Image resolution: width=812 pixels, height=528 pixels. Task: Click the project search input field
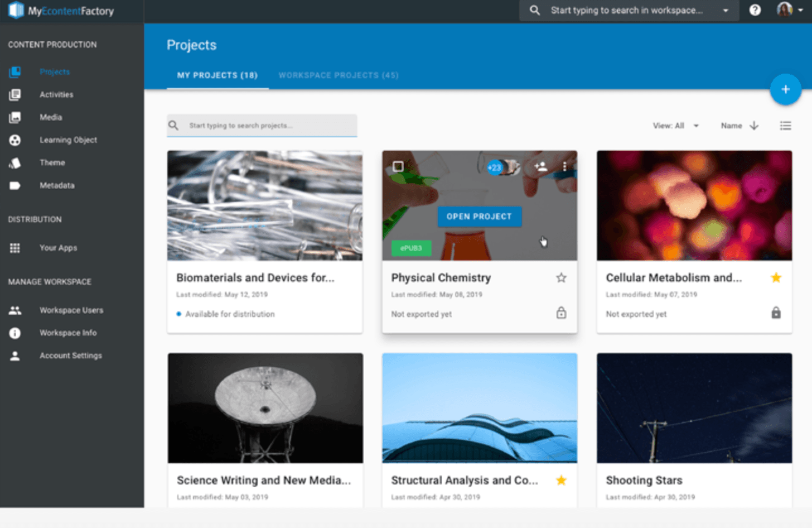tap(262, 126)
